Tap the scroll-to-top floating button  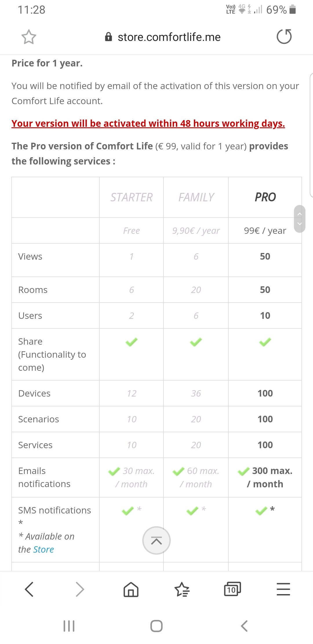[x=156, y=540]
